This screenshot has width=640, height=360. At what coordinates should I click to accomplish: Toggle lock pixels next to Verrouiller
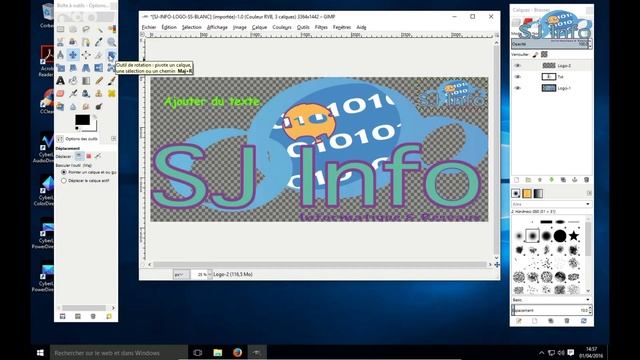535,54
